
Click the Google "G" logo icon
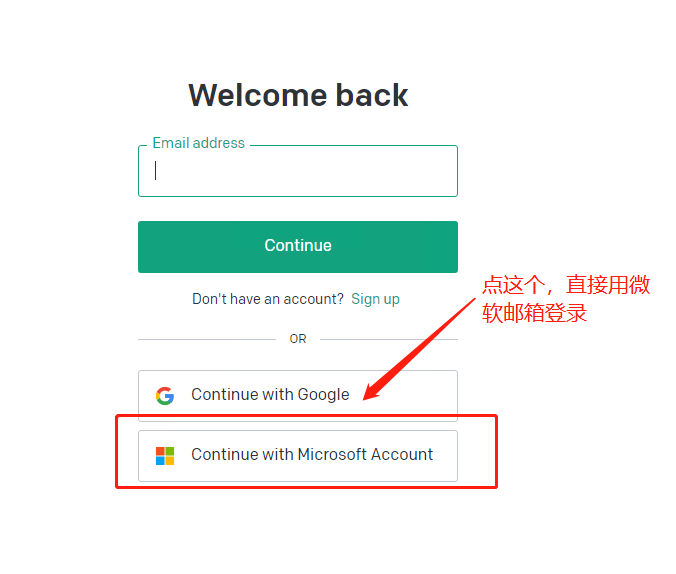pyautogui.click(x=165, y=395)
